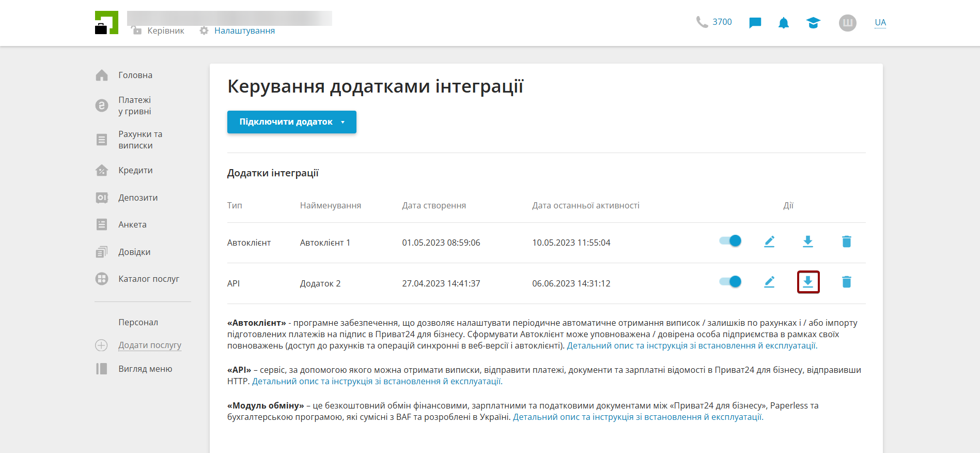
Task: Edit the Автоклієнт 1 application
Action: pyautogui.click(x=769, y=241)
